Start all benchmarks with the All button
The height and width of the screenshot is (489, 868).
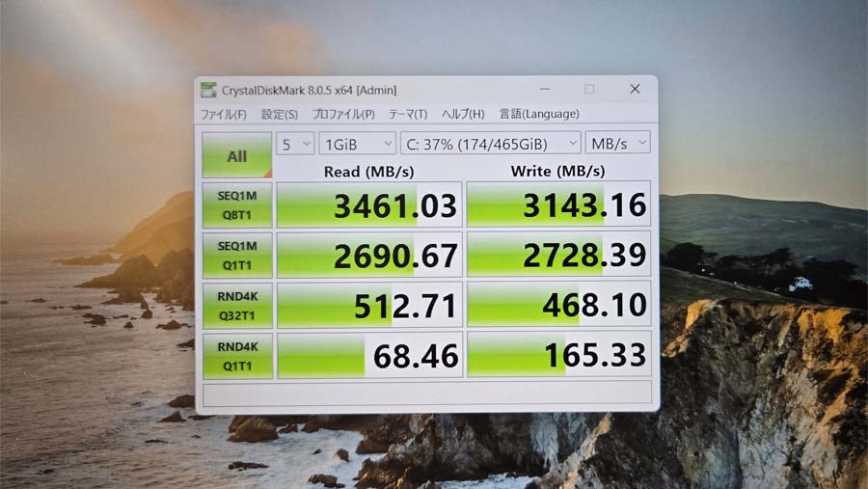[237, 155]
